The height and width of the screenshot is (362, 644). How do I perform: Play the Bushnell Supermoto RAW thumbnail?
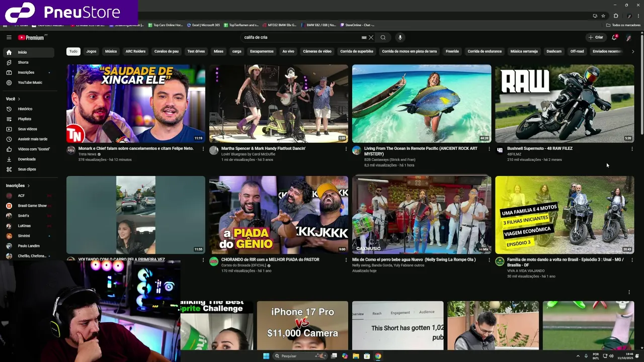pos(565,104)
